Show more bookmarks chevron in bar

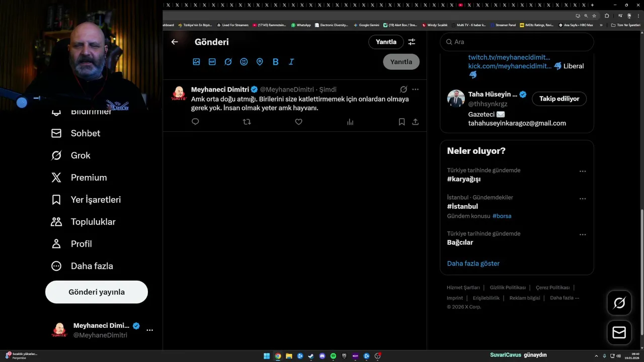coord(601,25)
